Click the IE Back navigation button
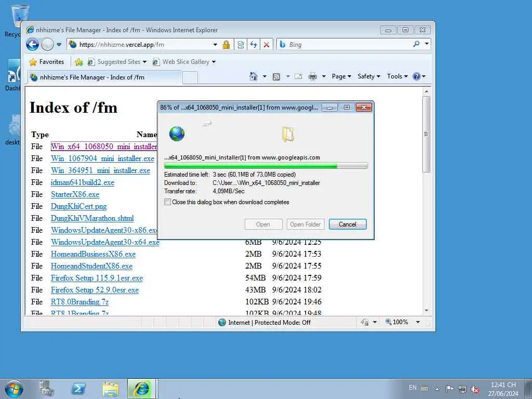532x399 pixels. (x=33, y=45)
